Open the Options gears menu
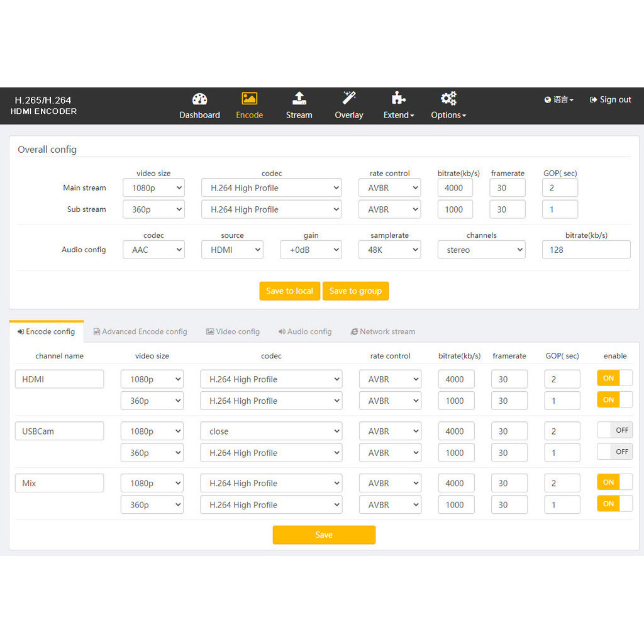The width and height of the screenshot is (644, 644). (448, 99)
